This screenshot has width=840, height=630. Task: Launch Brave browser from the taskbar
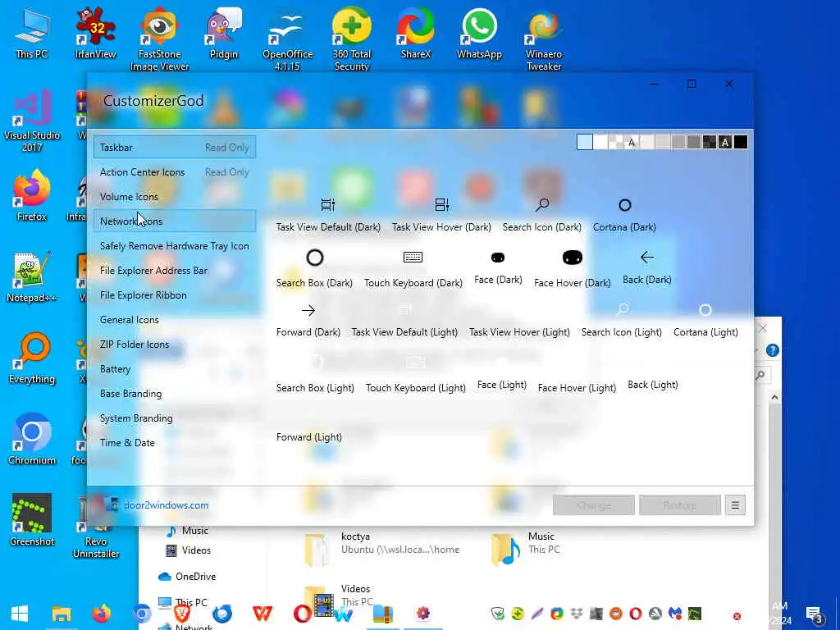point(182,614)
